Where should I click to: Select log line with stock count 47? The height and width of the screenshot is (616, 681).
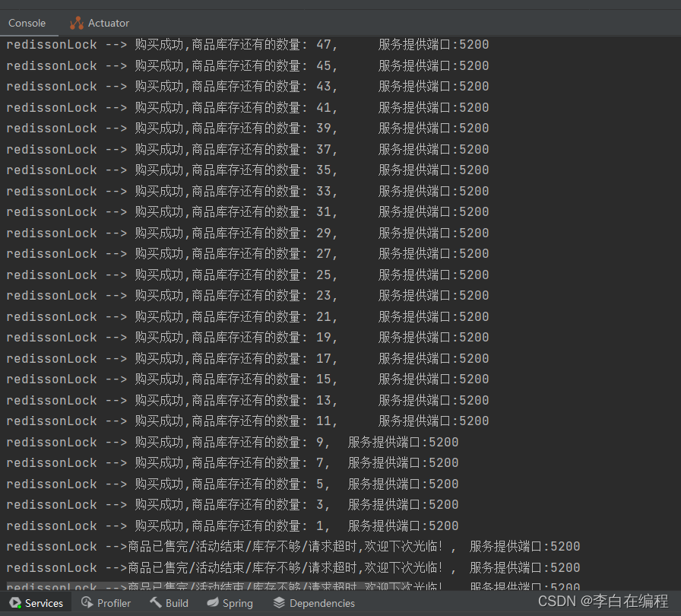248,45
